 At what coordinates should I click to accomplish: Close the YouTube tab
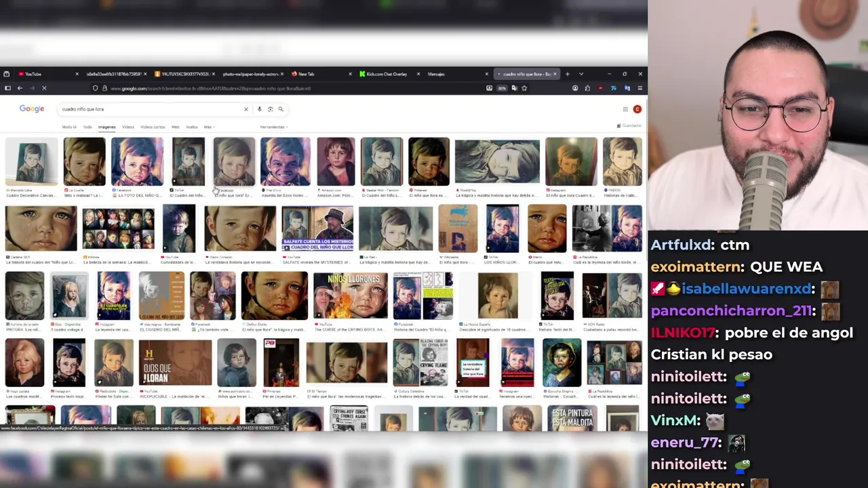tap(77, 74)
